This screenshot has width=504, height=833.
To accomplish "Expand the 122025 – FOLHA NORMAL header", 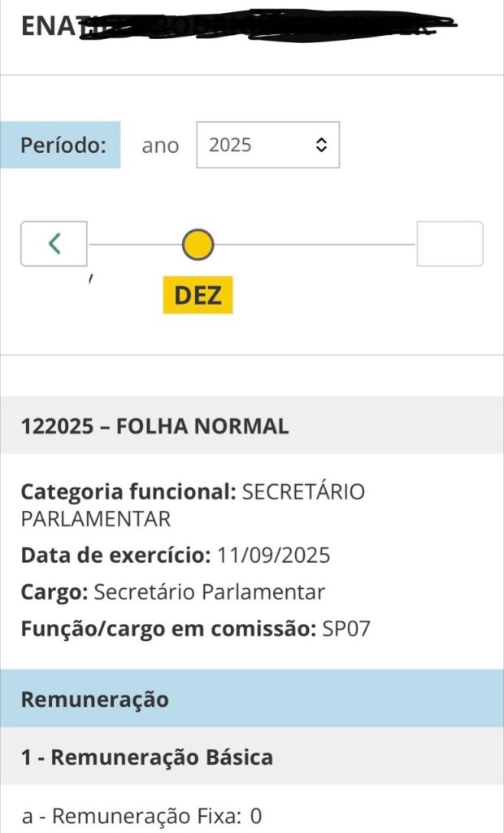I will click(154, 426).
